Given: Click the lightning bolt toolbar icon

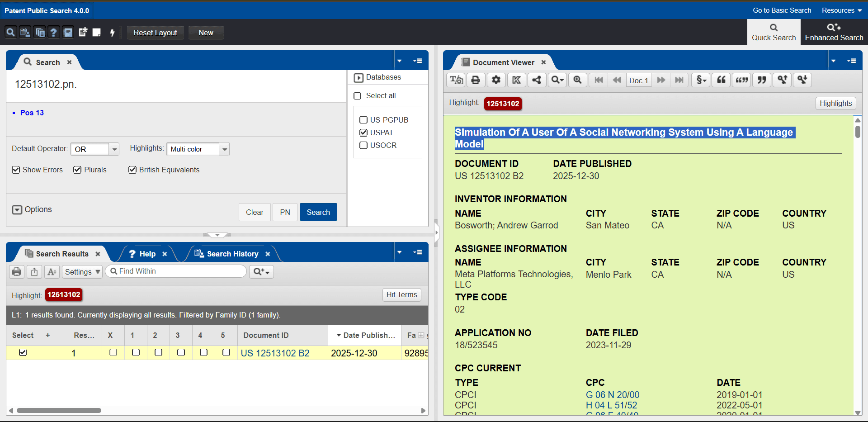Looking at the screenshot, I should [x=112, y=32].
